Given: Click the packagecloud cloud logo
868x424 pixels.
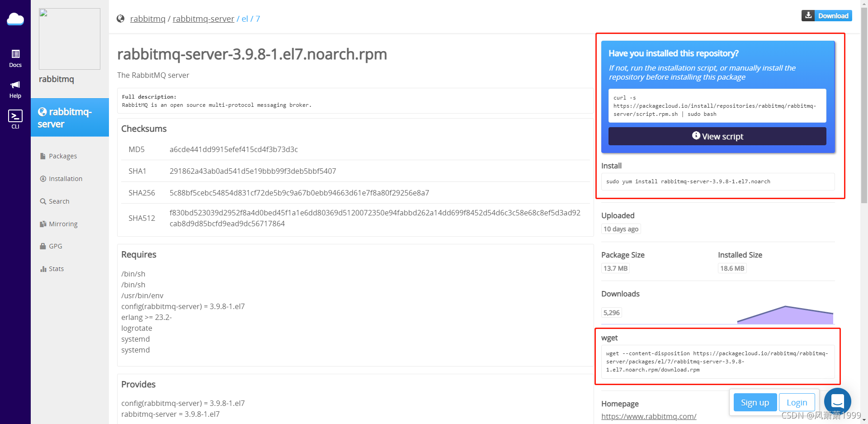Looking at the screenshot, I should 15,19.
